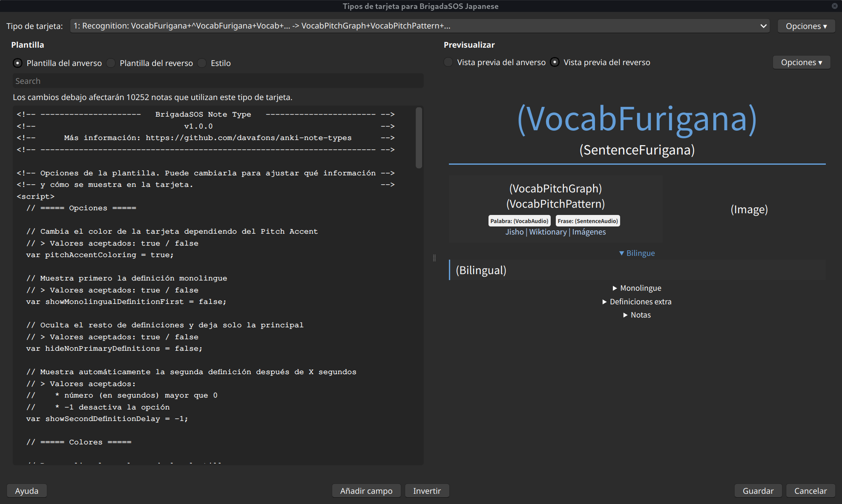Open preview Opciones dropdown button
This screenshot has width=842, height=504.
click(801, 62)
